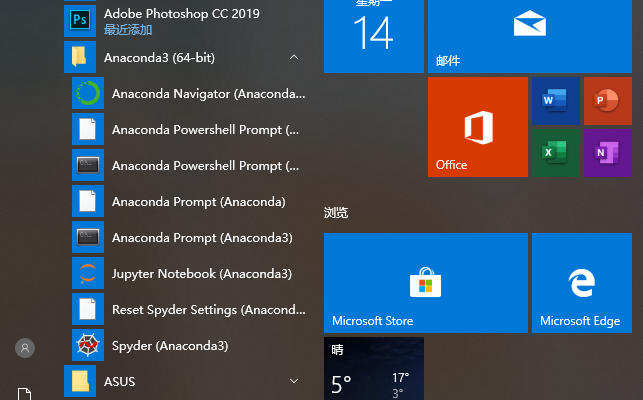Open the OneNote tile
This screenshot has width=643, height=400.
(x=608, y=154)
